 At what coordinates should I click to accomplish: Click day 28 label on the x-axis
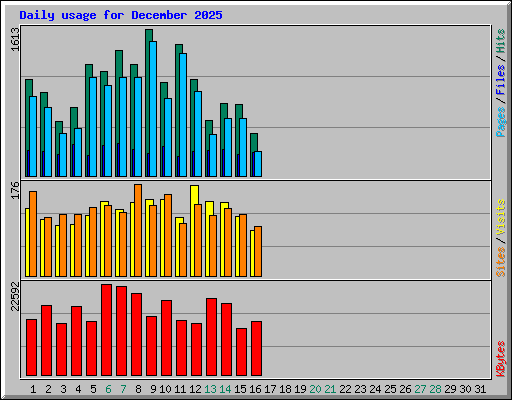click(435, 389)
